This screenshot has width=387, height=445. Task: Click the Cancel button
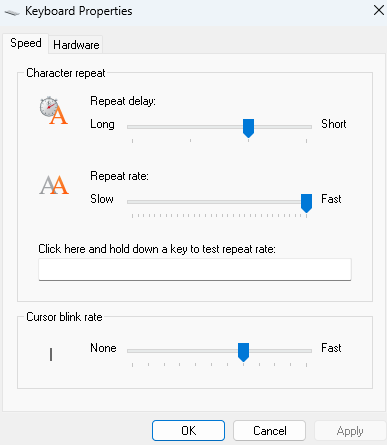click(x=269, y=430)
